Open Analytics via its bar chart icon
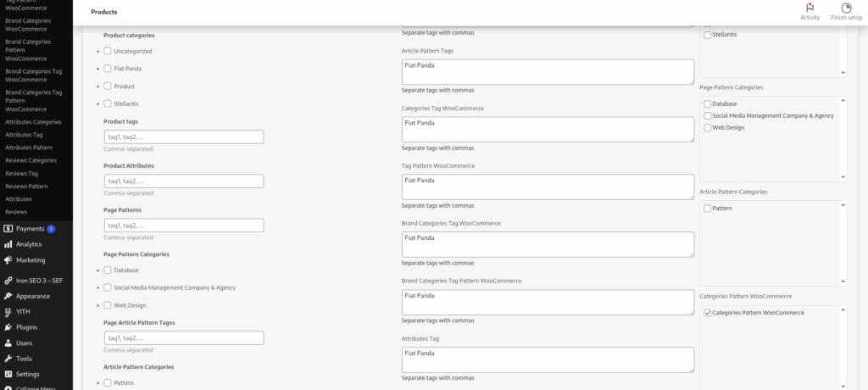 click(8, 244)
